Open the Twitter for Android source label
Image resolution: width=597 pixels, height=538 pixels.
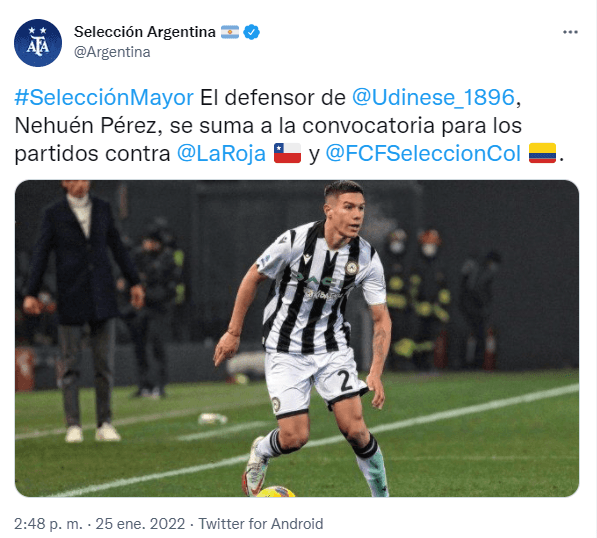point(261,524)
